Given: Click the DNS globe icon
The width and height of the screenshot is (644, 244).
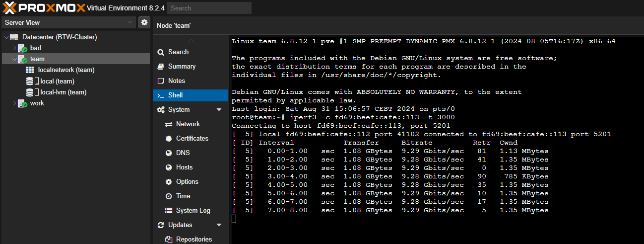Looking at the screenshot, I should tap(169, 153).
